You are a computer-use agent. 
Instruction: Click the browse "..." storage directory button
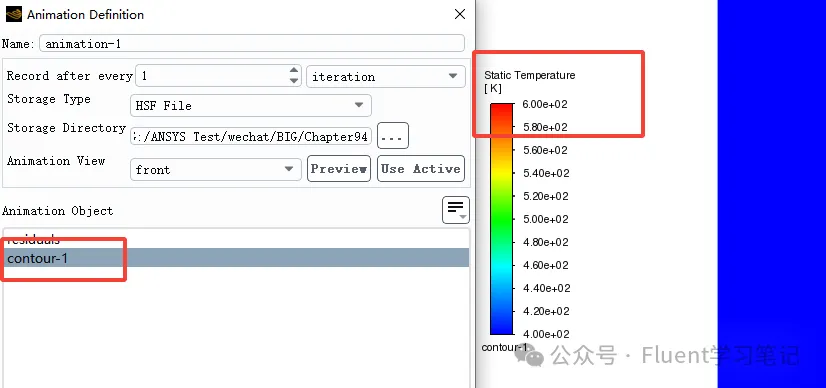pyautogui.click(x=393, y=136)
